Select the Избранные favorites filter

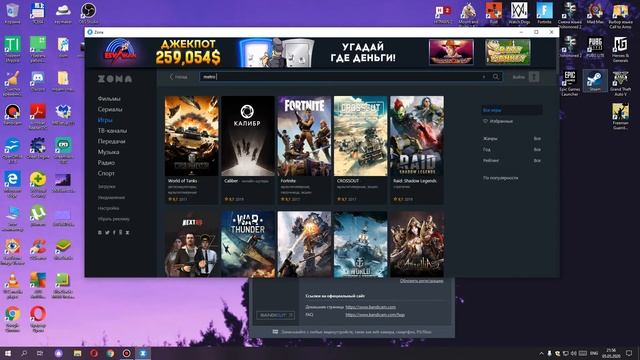click(x=498, y=121)
